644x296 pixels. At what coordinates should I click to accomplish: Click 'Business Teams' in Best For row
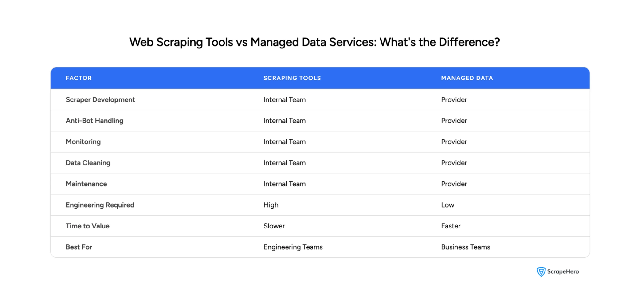[465, 247]
